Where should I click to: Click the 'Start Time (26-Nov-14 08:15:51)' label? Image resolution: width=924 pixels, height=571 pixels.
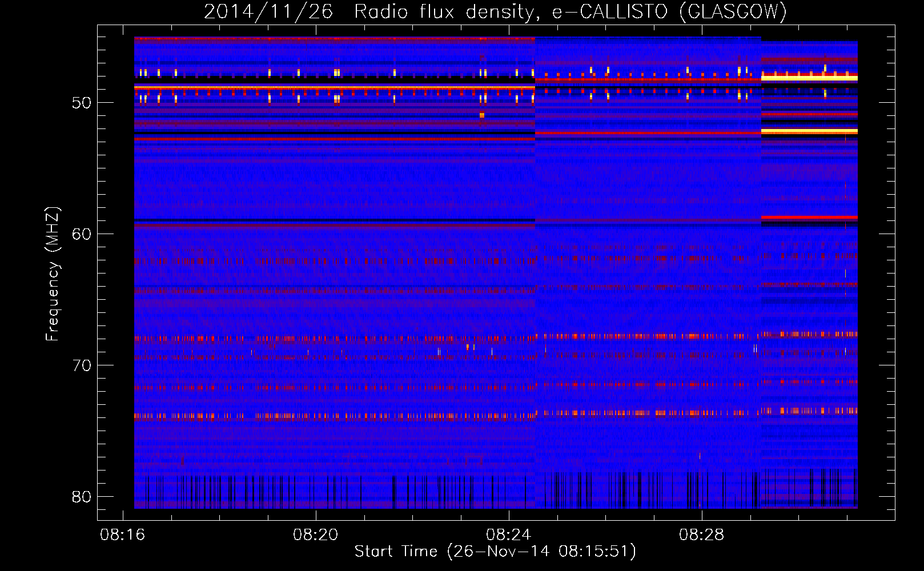(x=495, y=552)
